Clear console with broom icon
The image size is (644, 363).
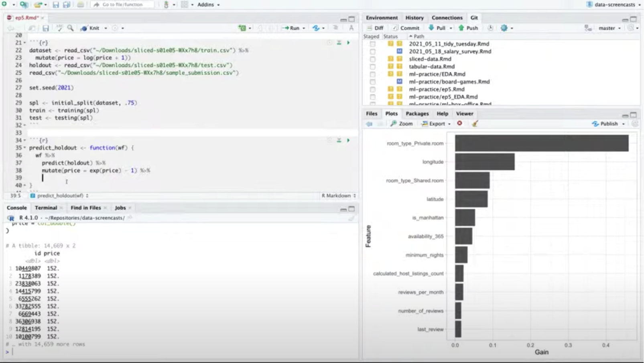(351, 218)
